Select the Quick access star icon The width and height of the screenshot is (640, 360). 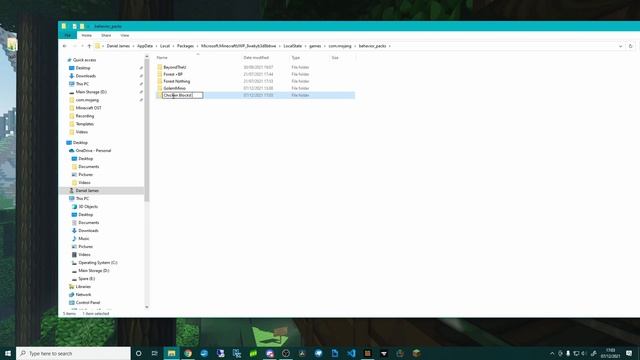click(69, 60)
